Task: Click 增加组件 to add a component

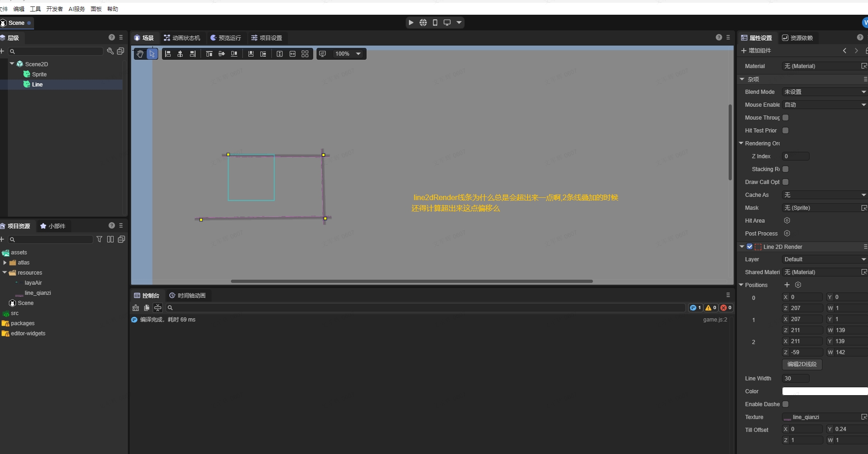Action: 756,51
